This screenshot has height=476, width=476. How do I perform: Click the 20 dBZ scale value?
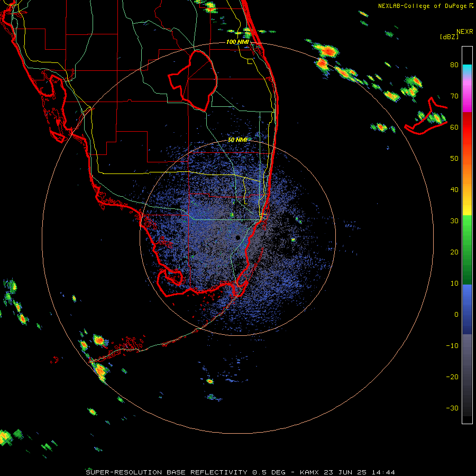pyautogui.click(x=454, y=252)
